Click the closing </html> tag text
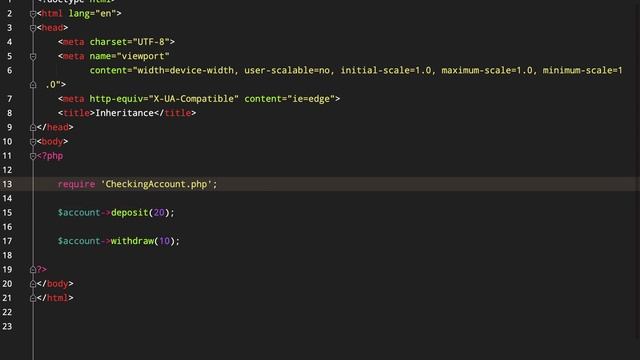Screen dimensions: 640x360 pyautogui.click(x=55, y=298)
